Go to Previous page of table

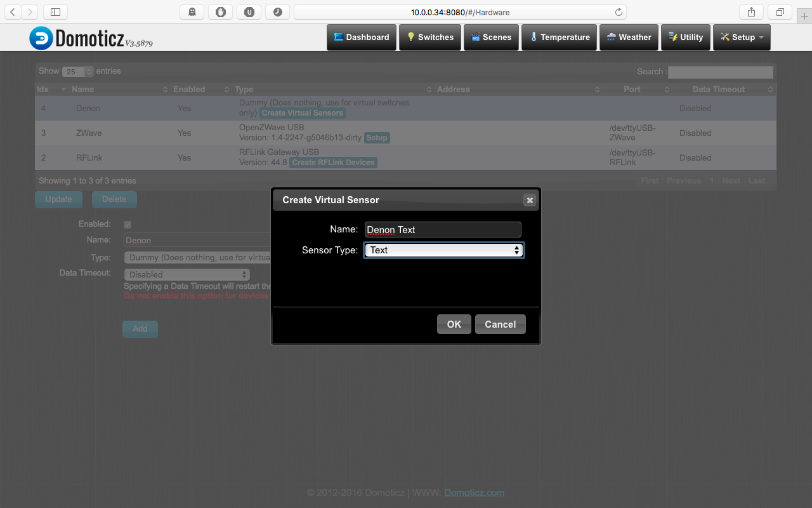[684, 181]
